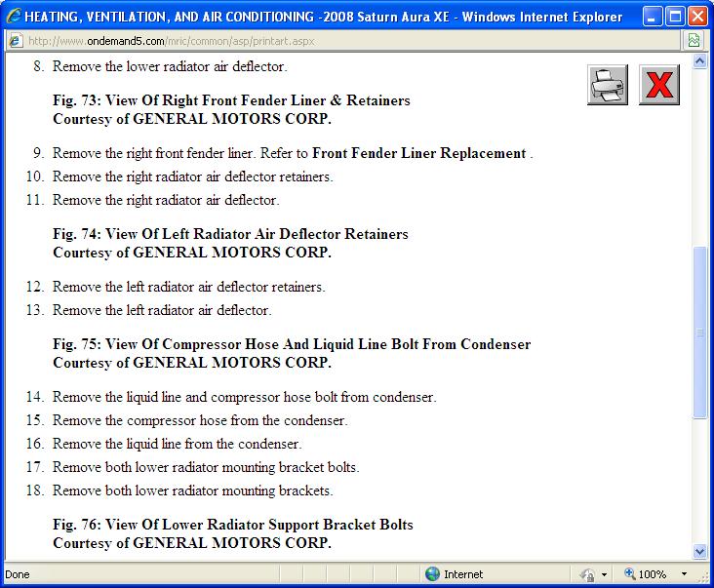Minimize the Internet Explorer window

point(653,17)
